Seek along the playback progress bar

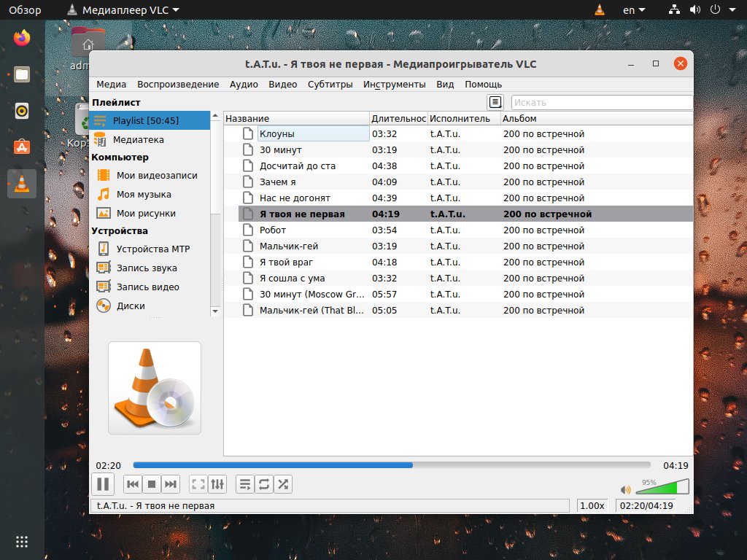[x=392, y=464]
